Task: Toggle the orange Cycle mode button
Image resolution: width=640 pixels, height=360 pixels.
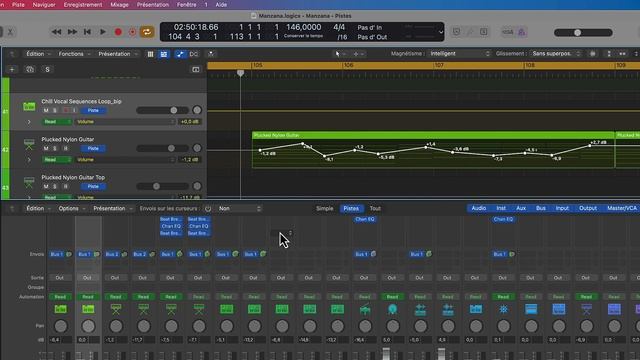Action: [x=147, y=32]
